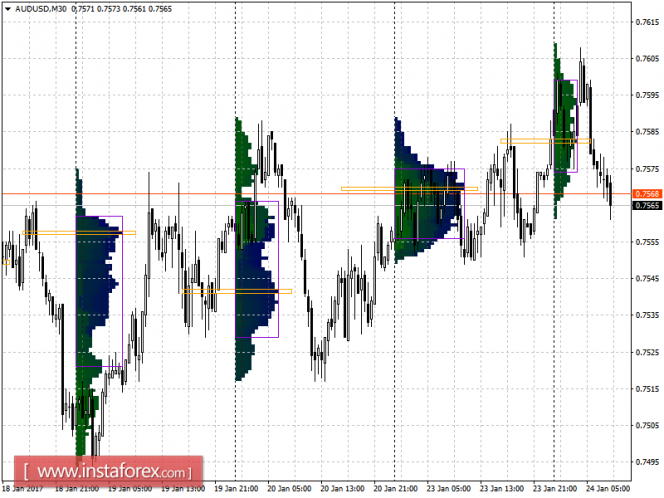Click the 0.7495 price axis label

645,461
